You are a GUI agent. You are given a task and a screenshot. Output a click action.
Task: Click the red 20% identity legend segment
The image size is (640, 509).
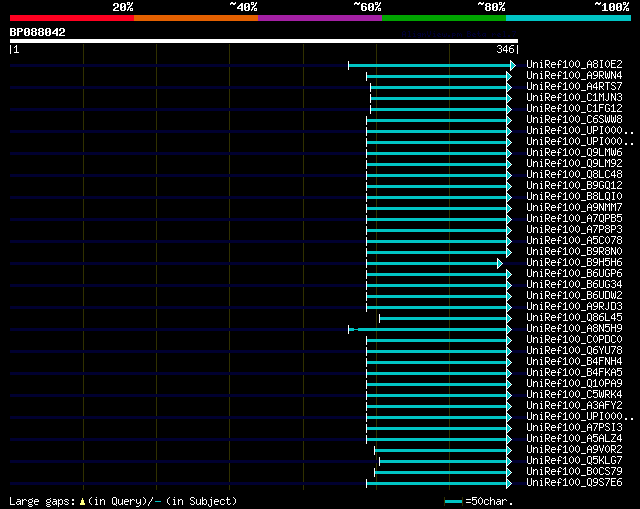pos(72,18)
